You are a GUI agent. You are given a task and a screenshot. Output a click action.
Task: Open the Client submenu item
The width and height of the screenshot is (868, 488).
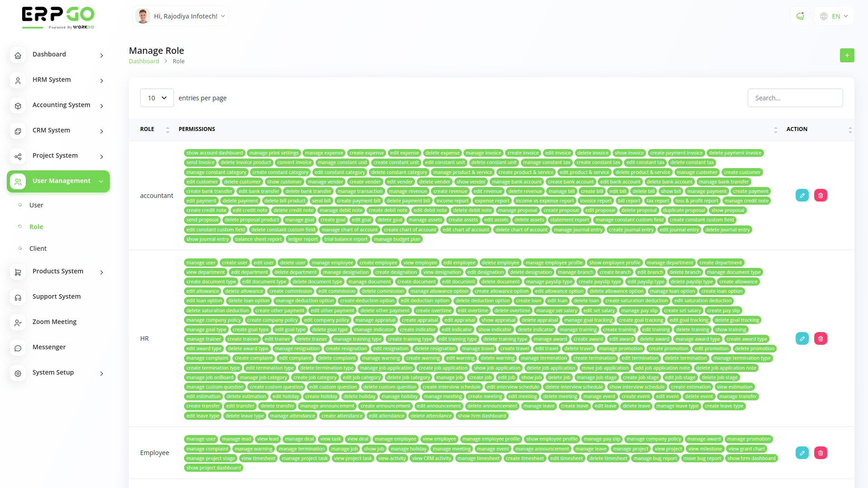pos(38,249)
